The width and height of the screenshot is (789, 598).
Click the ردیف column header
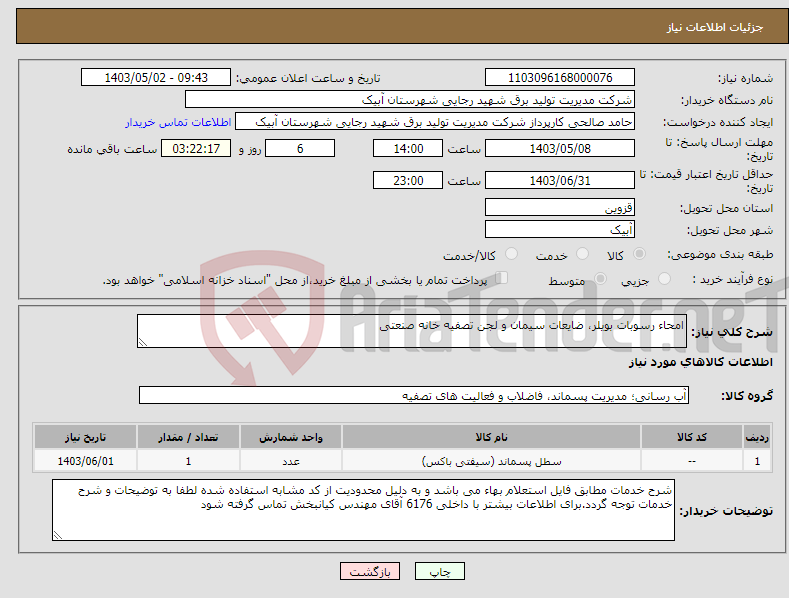point(757,437)
